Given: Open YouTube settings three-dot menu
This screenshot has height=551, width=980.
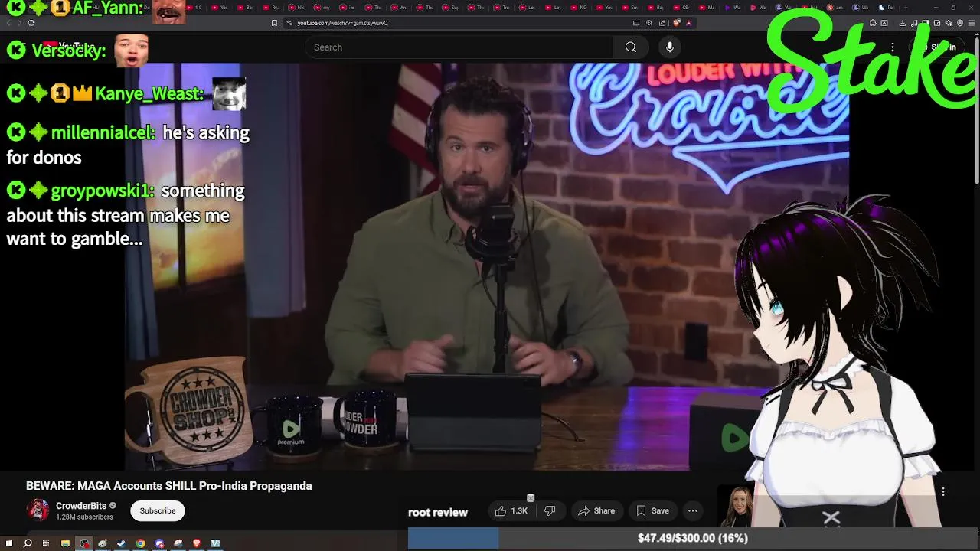Looking at the screenshot, I should coord(893,47).
